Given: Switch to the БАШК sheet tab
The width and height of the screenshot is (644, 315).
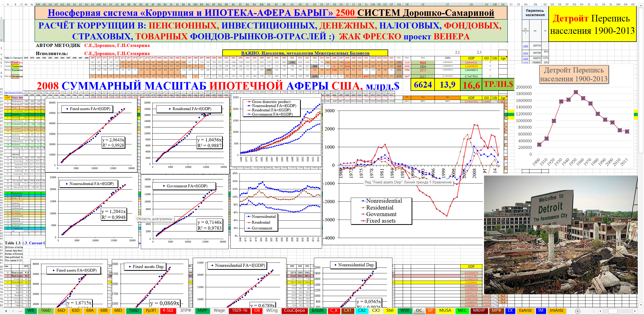Looking at the screenshot, I should tap(318, 310).
